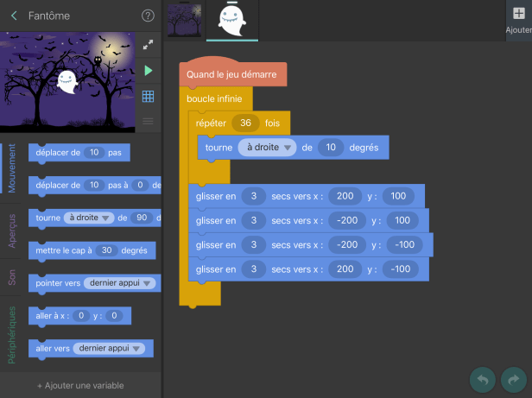Click the Quand le jeu démarre block

[x=231, y=75]
